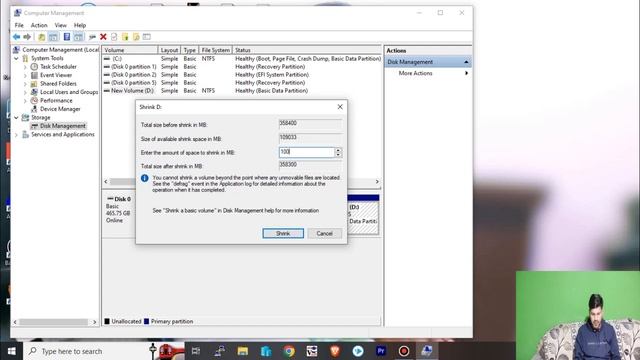Select the (C:) volume row

click(x=242, y=59)
